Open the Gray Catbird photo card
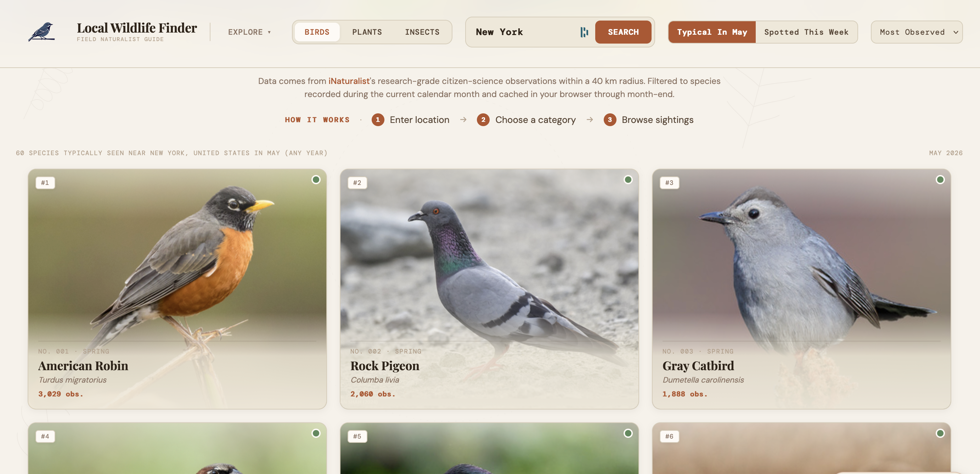980x474 pixels. pyautogui.click(x=801, y=289)
